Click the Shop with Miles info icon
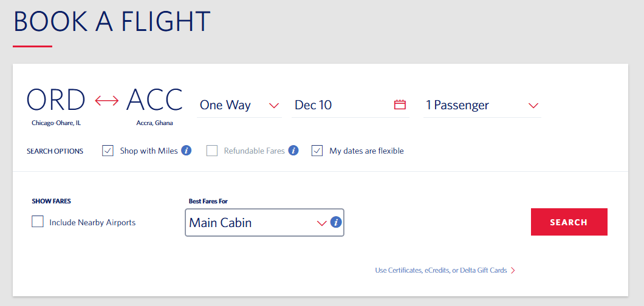Screen dimensions: 644x306 click(x=187, y=151)
